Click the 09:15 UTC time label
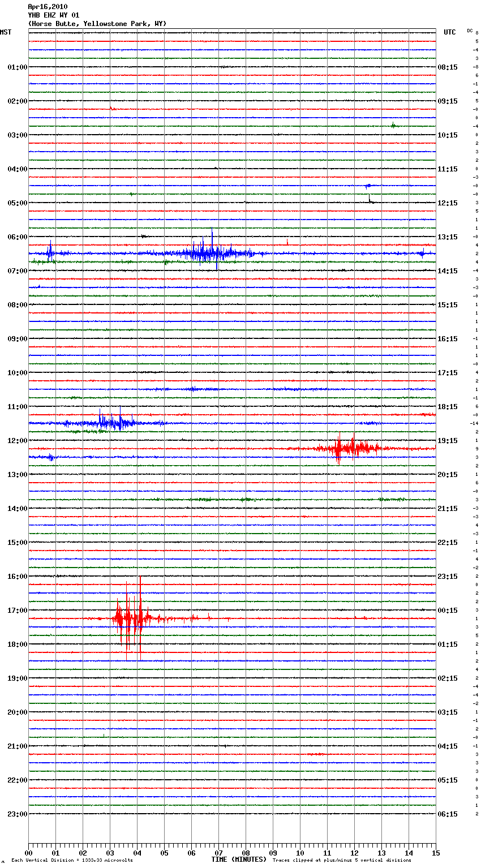The image size is (481, 868). [x=448, y=101]
